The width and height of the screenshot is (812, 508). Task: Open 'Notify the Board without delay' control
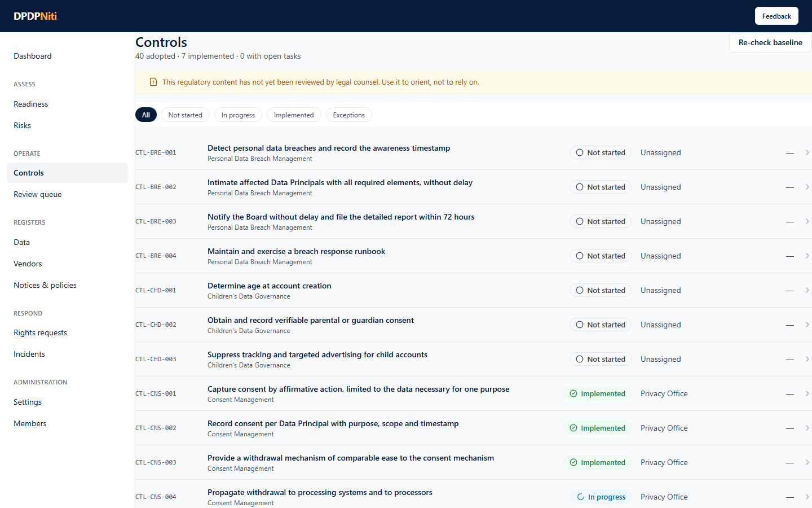[341, 217]
